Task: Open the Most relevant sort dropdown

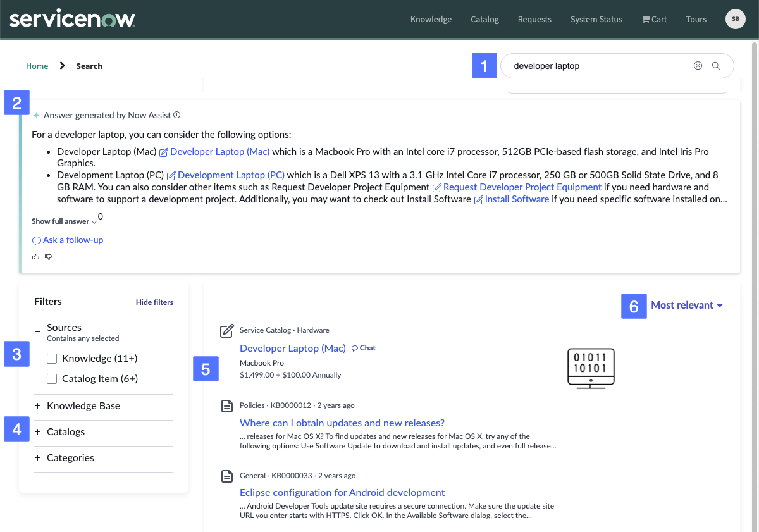Action: coord(687,305)
